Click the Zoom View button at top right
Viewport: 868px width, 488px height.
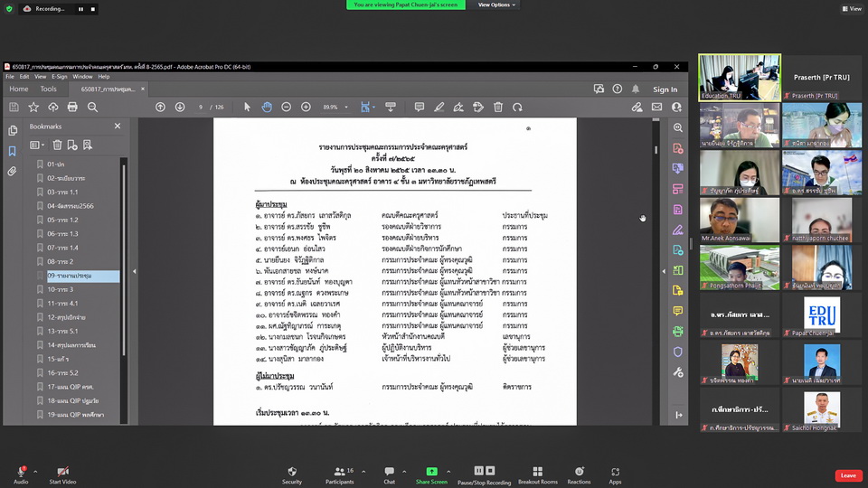pyautogui.click(x=852, y=9)
